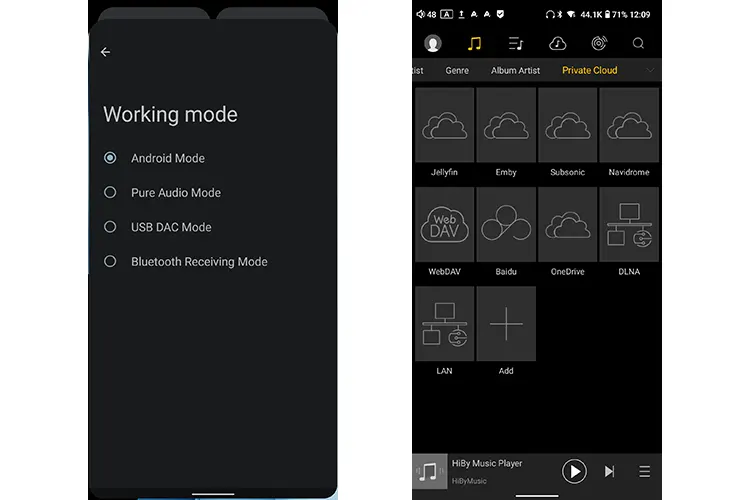The image size is (750, 500).
Task: Switch to the Private Cloud tab
Action: (589, 70)
